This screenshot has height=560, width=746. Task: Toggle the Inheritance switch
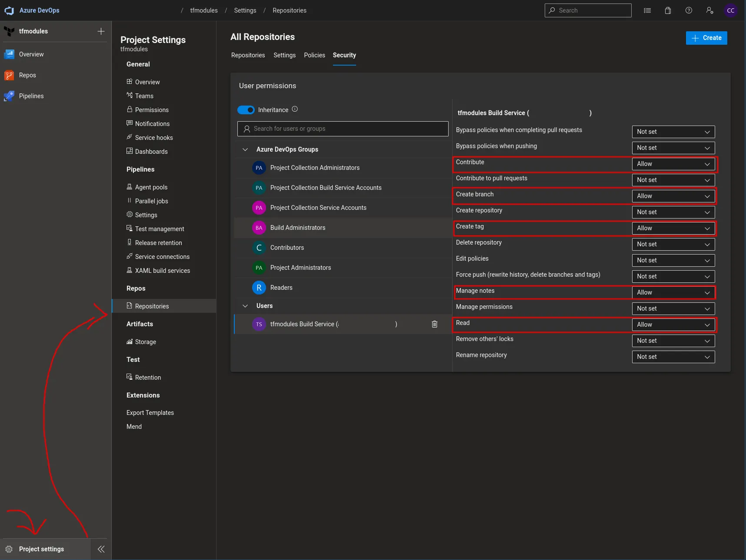(246, 110)
